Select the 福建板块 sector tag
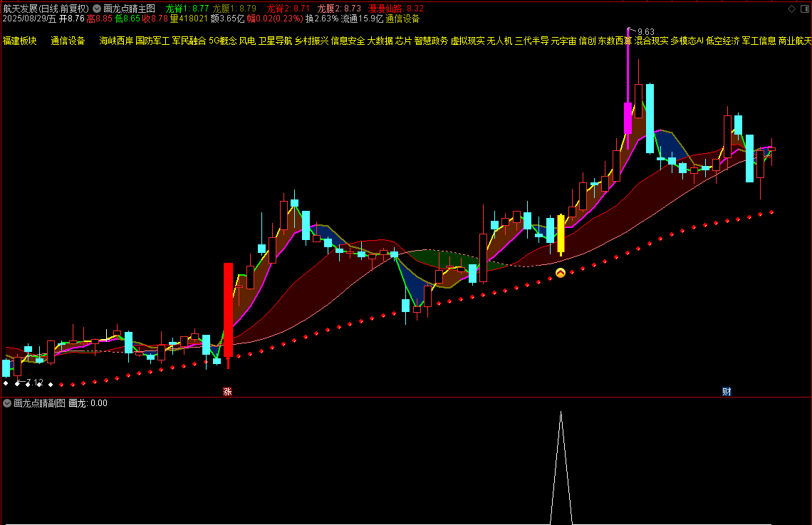812x525 pixels. pyautogui.click(x=20, y=41)
